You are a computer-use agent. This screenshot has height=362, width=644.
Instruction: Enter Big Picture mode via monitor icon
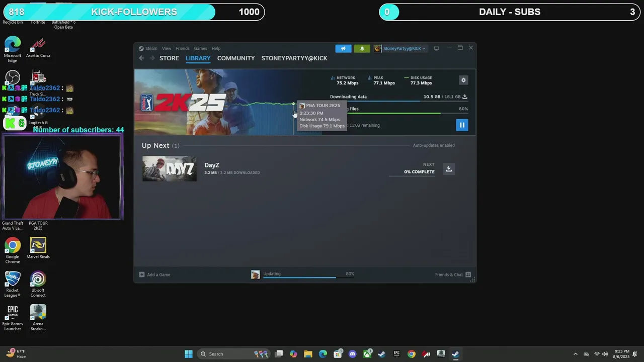point(436,48)
